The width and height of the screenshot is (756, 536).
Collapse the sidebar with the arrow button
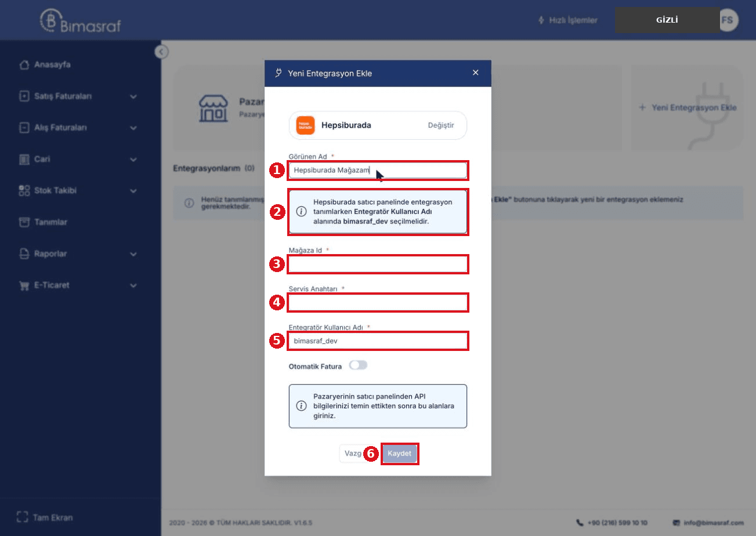pyautogui.click(x=162, y=52)
